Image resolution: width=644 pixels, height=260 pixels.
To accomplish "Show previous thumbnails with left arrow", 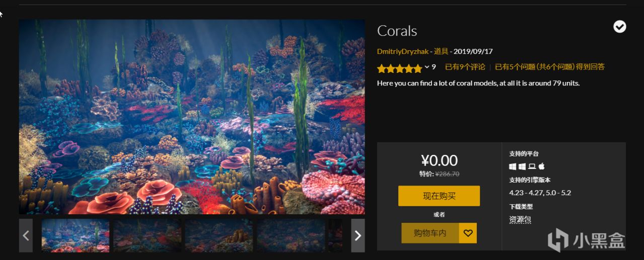I will (x=26, y=235).
